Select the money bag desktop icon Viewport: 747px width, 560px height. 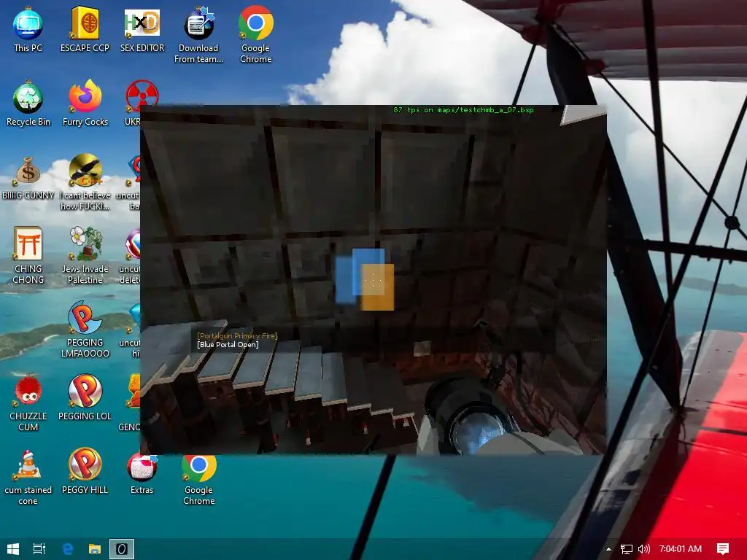pyautogui.click(x=28, y=177)
